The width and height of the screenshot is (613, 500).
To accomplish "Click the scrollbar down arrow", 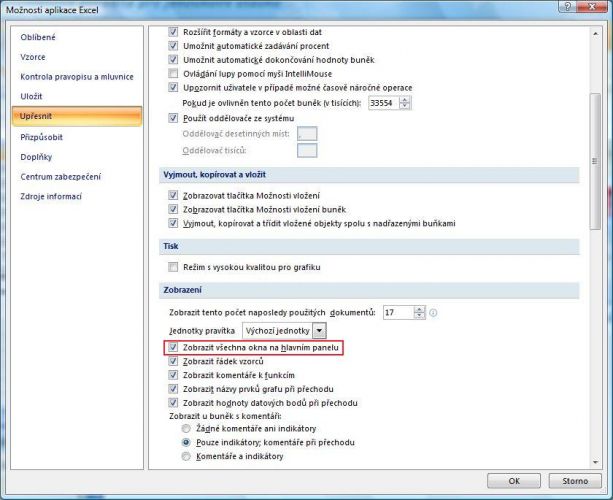I will click(x=595, y=462).
